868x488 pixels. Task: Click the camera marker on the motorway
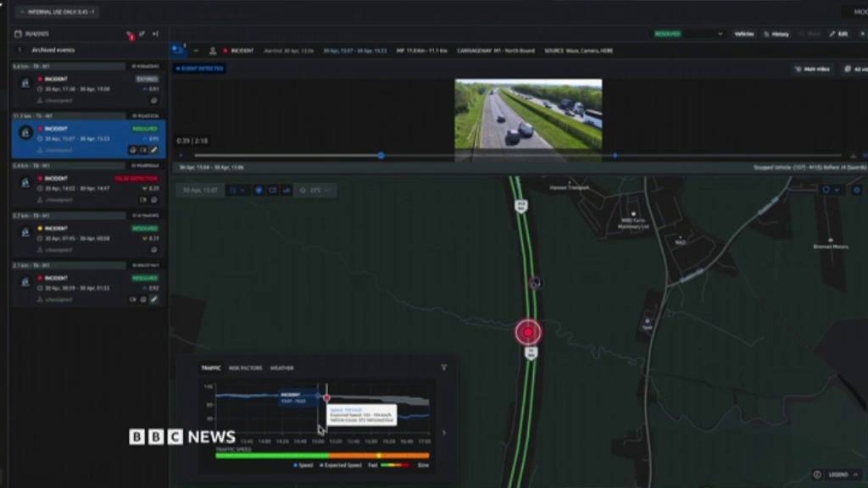click(534, 282)
